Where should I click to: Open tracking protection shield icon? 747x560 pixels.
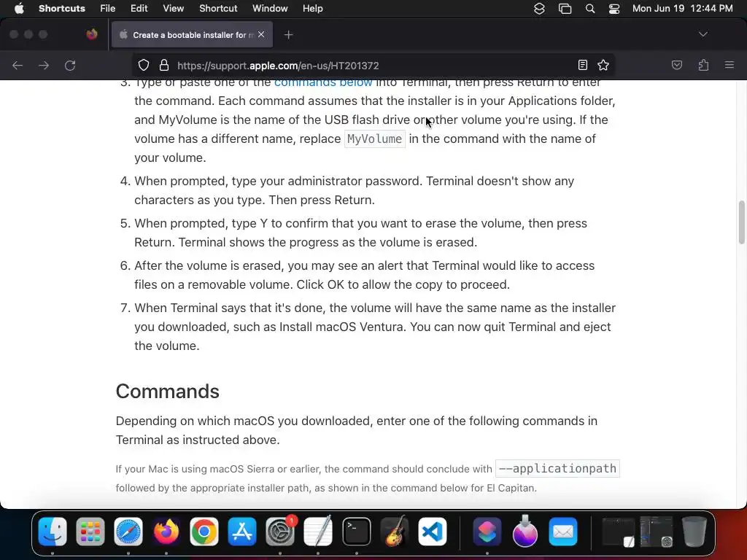144,65
